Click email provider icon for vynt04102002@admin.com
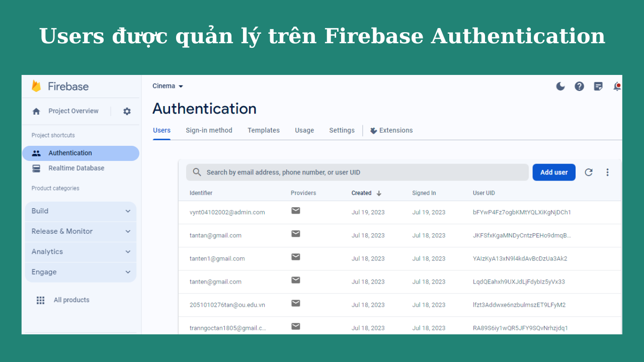Screen dimensions: 644x362 [296, 211]
